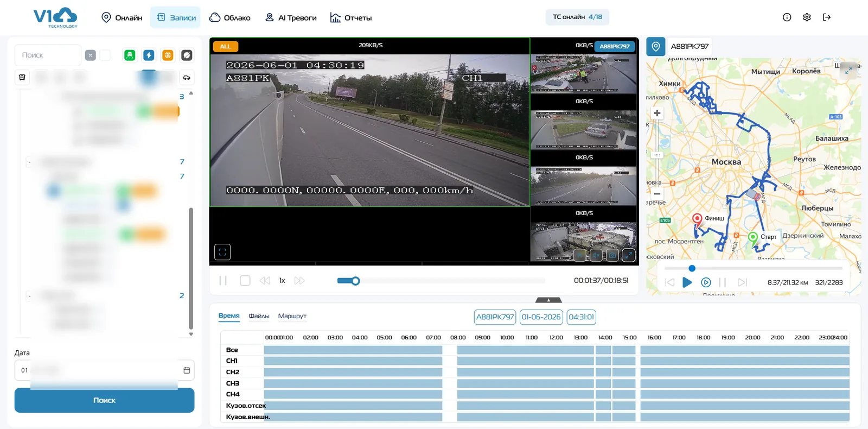Click the map route progress slider handle
This screenshot has width=868, height=429.
pos(692,268)
